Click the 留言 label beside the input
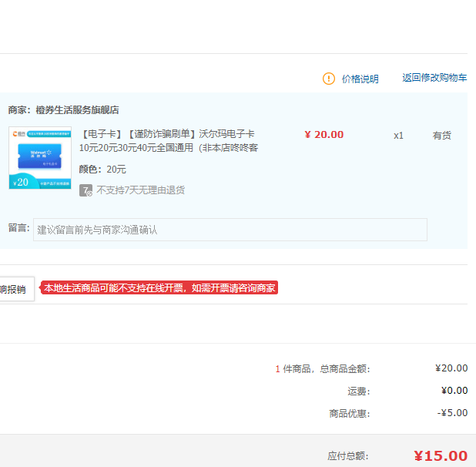The width and height of the screenshot is (476, 467). point(18,228)
